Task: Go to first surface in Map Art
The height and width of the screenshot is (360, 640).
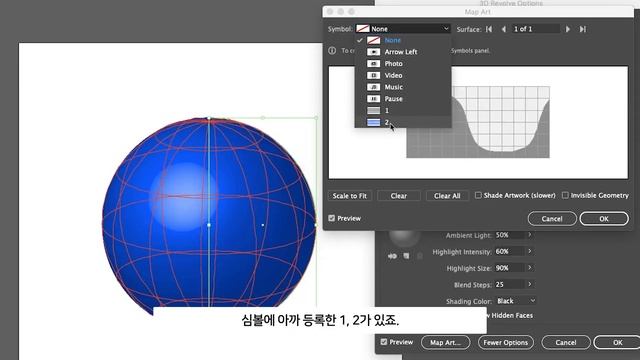Action: pyautogui.click(x=489, y=29)
